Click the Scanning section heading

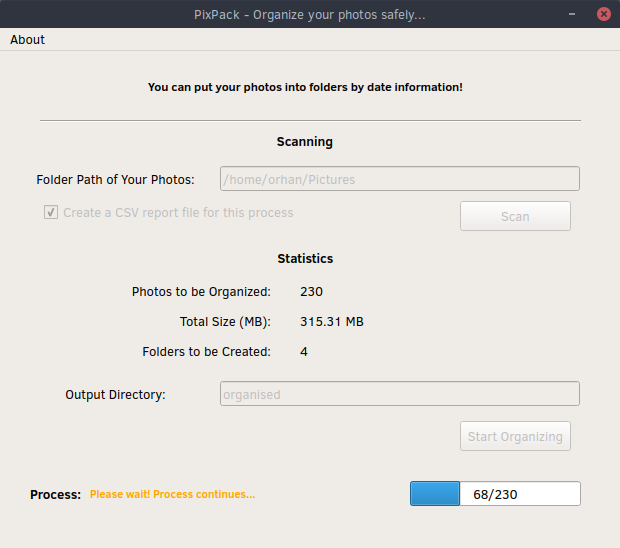tap(305, 142)
